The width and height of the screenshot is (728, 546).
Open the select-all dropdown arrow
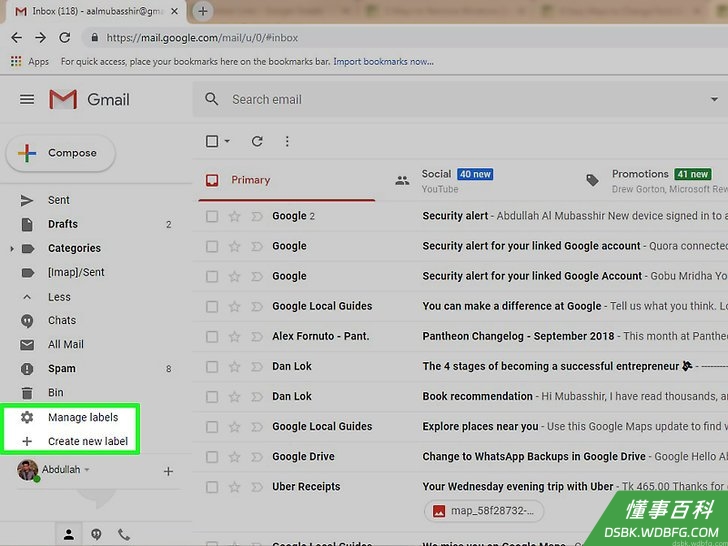pyautogui.click(x=227, y=141)
